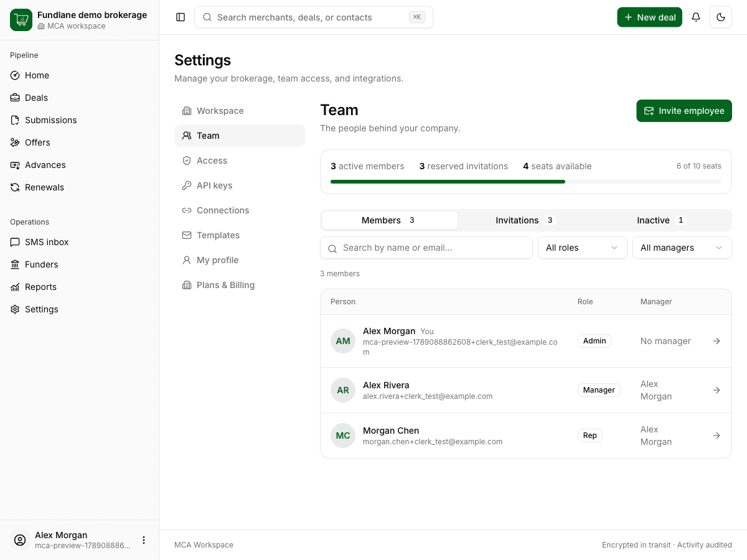Click the Plans & Billing building icon

coord(187,285)
